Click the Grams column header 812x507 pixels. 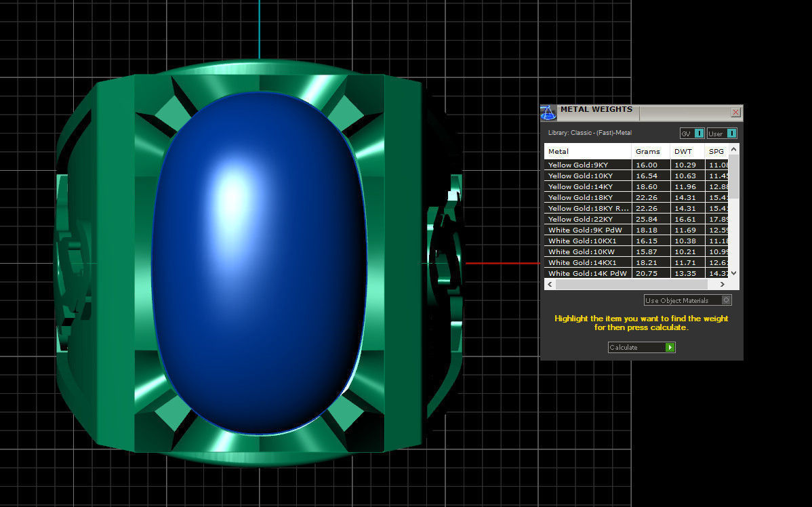tap(651, 151)
